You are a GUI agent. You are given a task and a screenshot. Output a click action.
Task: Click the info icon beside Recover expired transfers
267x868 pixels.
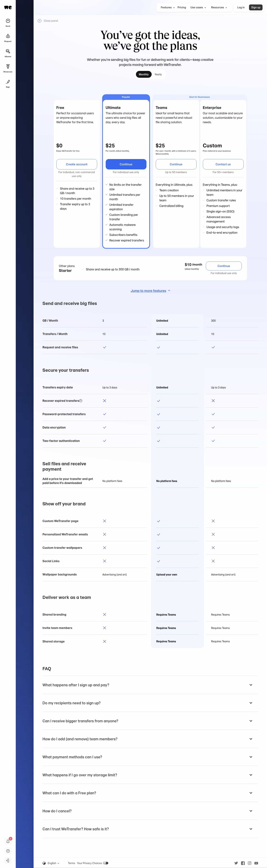click(x=81, y=401)
